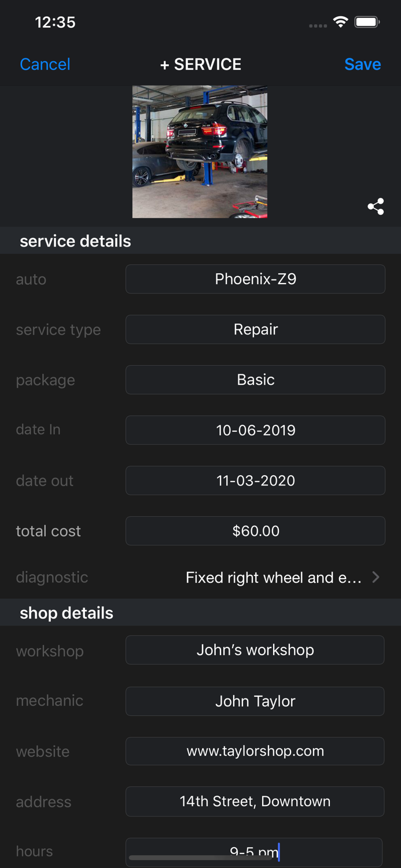
Task: Open the Repair service type selector
Action: tap(255, 329)
